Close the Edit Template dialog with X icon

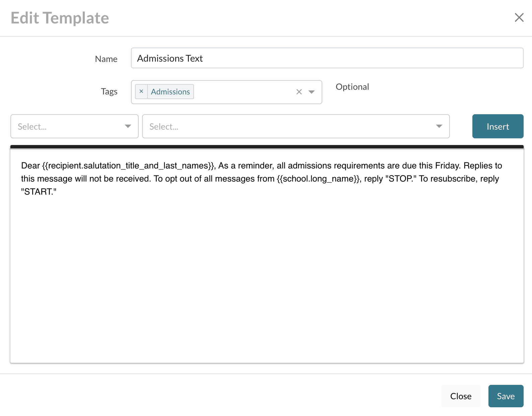519,17
